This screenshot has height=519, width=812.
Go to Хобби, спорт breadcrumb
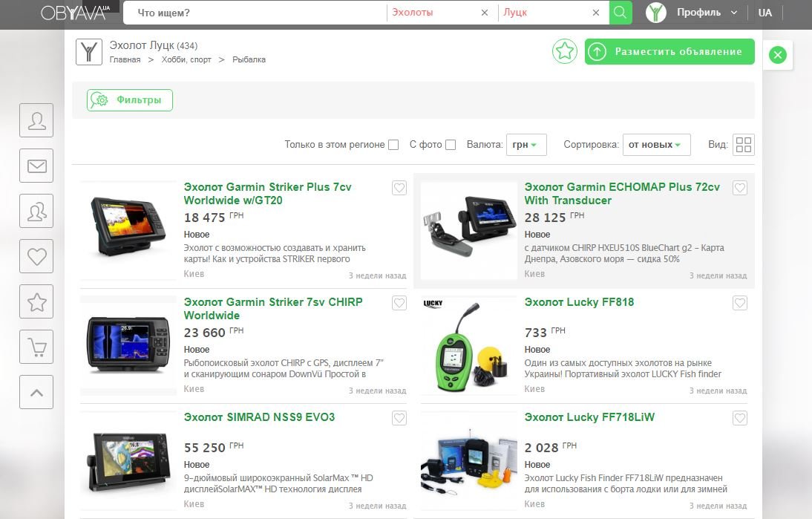click(x=186, y=59)
